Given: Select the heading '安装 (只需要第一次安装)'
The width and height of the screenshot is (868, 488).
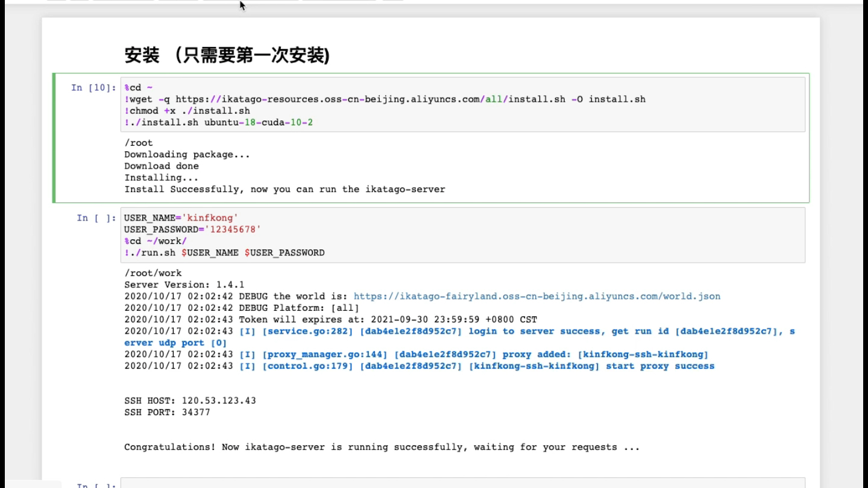Looking at the screenshot, I should point(227,56).
